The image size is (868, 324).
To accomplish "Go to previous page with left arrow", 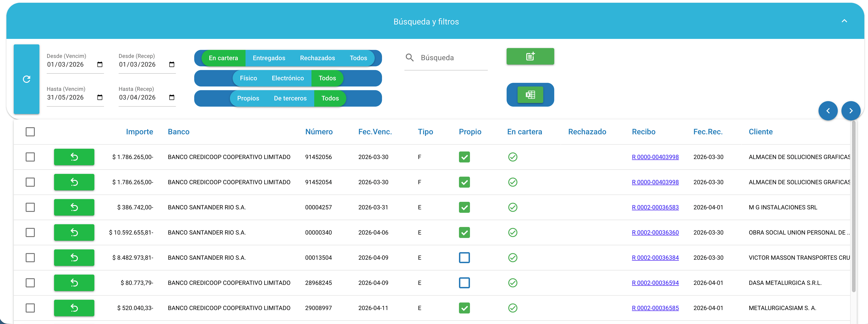I will coord(828,111).
